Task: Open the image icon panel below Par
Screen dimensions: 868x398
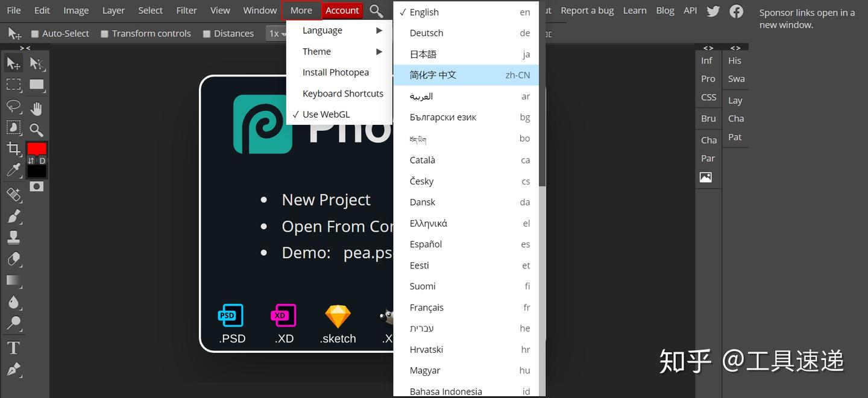Action: coord(706,177)
